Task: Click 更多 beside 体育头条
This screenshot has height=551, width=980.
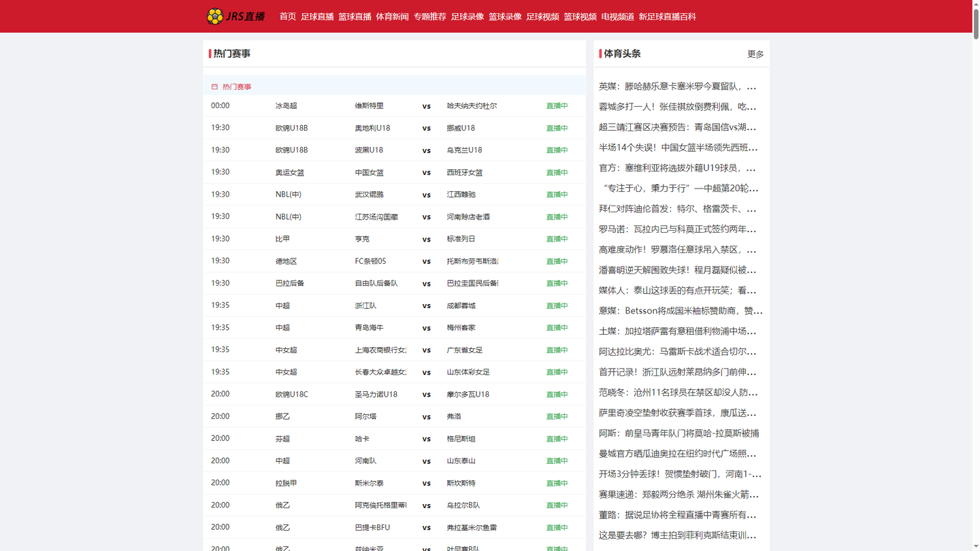Action: [755, 54]
